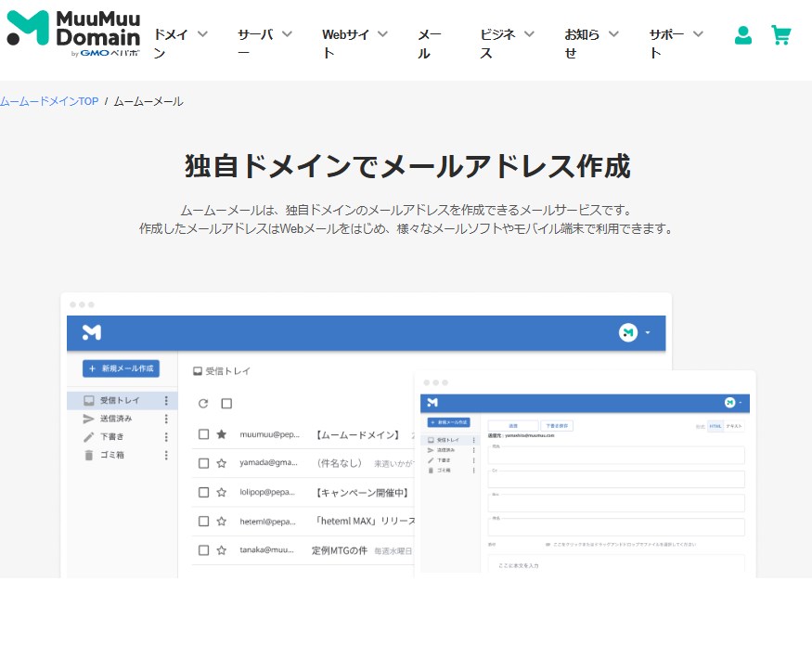Select 送信済み folder in mail sidebar

(116, 419)
